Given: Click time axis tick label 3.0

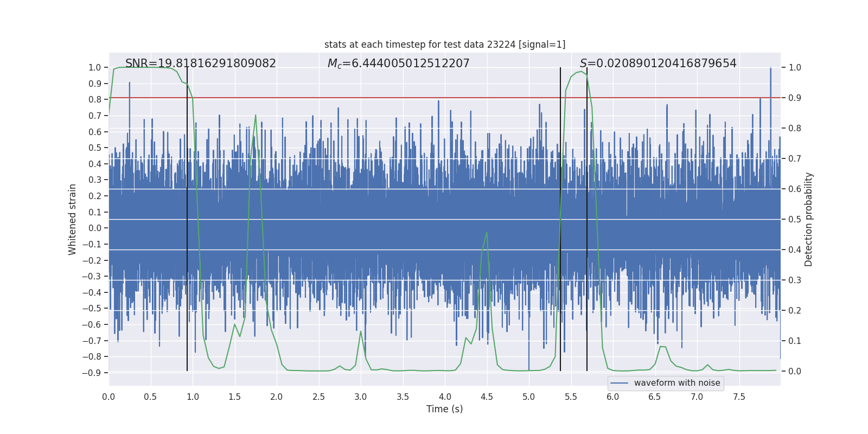Looking at the screenshot, I should (361, 397).
